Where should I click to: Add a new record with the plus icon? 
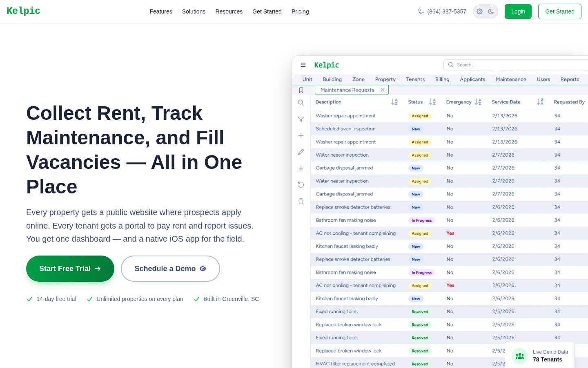coord(301,135)
